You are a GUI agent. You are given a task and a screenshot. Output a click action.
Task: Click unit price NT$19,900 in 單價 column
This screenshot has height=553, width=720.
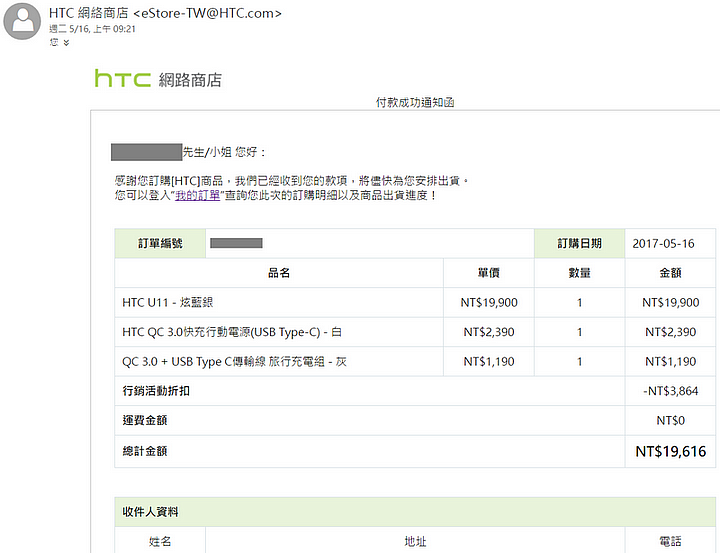click(489, 302)
